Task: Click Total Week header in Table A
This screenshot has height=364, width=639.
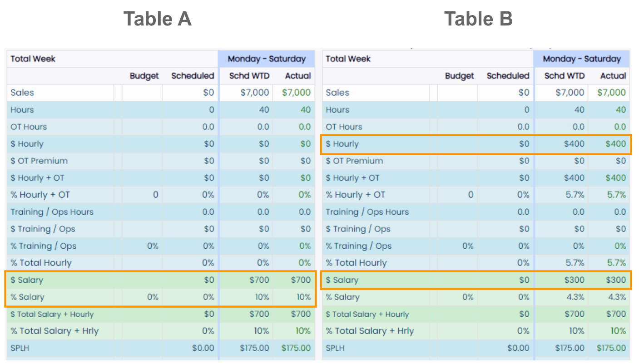Action: click(x=33, y=59)
